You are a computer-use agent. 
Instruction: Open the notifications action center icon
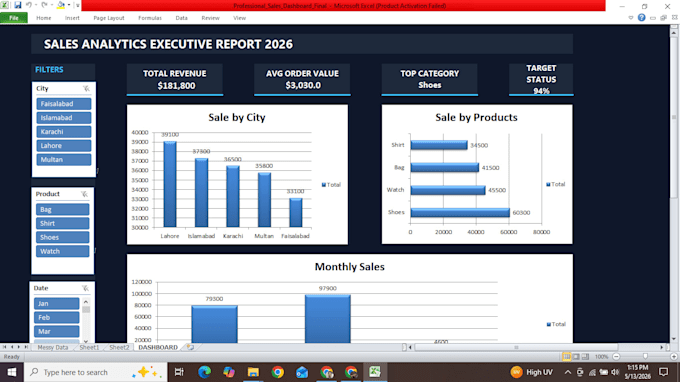(x=663, y=372)
